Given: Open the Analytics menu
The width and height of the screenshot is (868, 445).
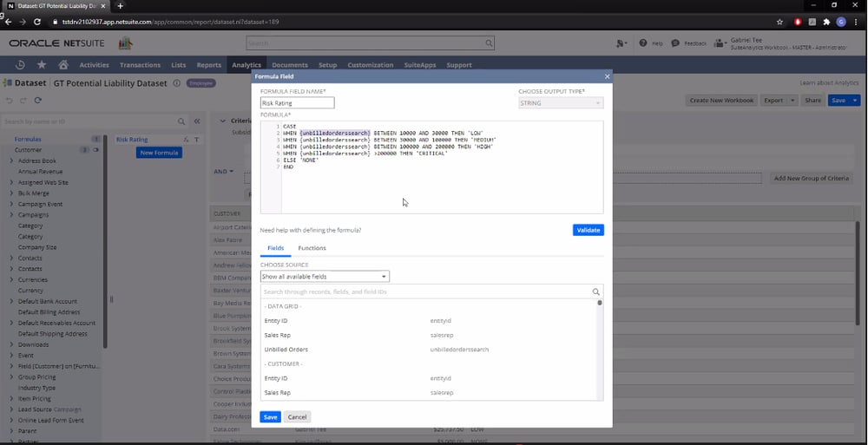Looking at the screenshot, I should [x=247, y=65].
